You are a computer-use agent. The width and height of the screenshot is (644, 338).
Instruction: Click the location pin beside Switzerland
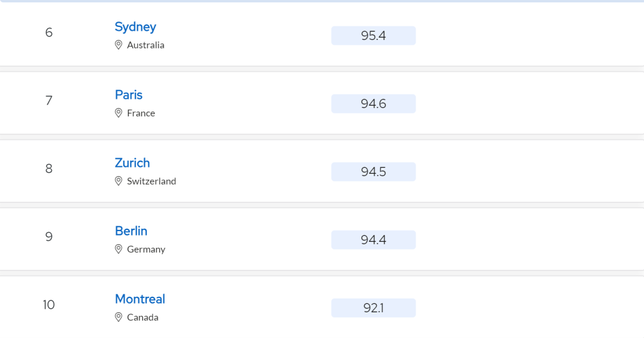click(118, 181)
